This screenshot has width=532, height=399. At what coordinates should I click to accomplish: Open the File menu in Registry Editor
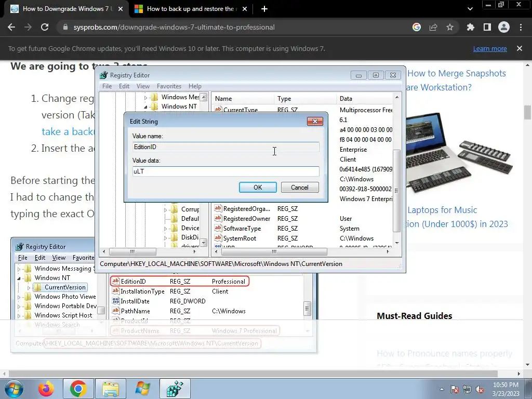[107, 86]
